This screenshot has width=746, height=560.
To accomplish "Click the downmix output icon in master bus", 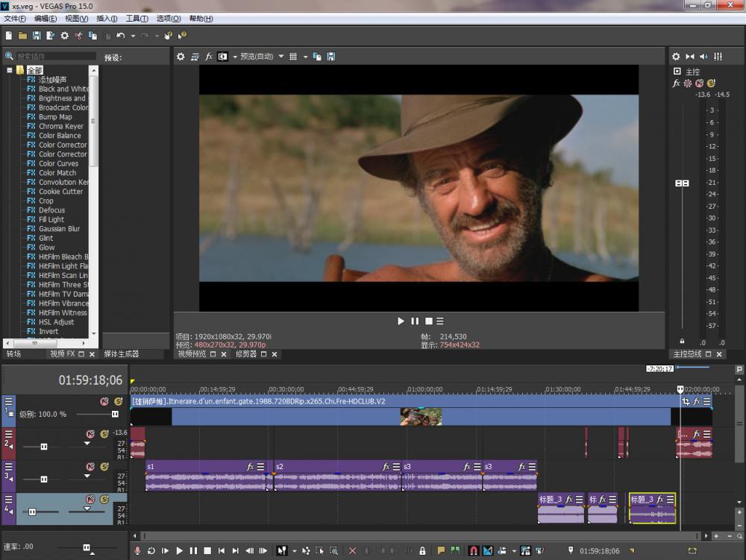I will 690,57.
